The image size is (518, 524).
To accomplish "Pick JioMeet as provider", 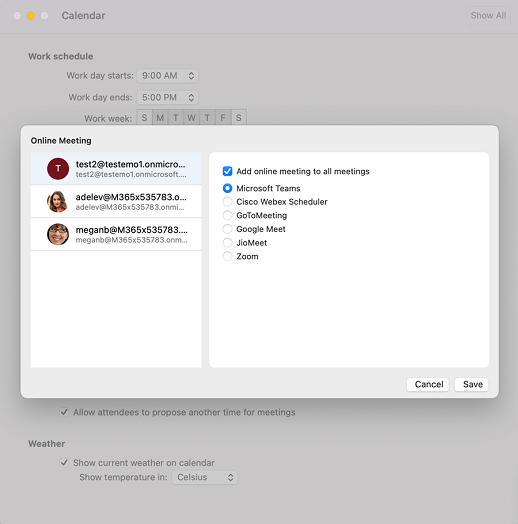I will click(x=227, y=243).
